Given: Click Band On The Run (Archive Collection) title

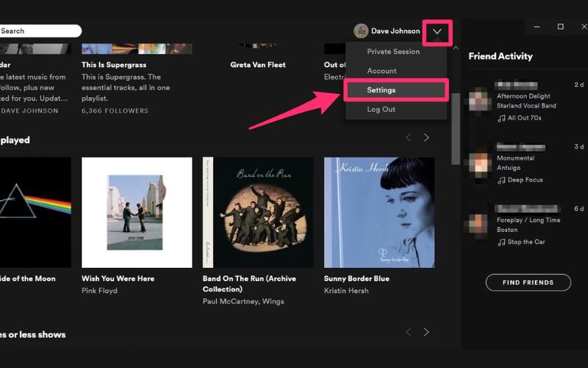Looking at the screenshot, I should [x=249, y=284].
